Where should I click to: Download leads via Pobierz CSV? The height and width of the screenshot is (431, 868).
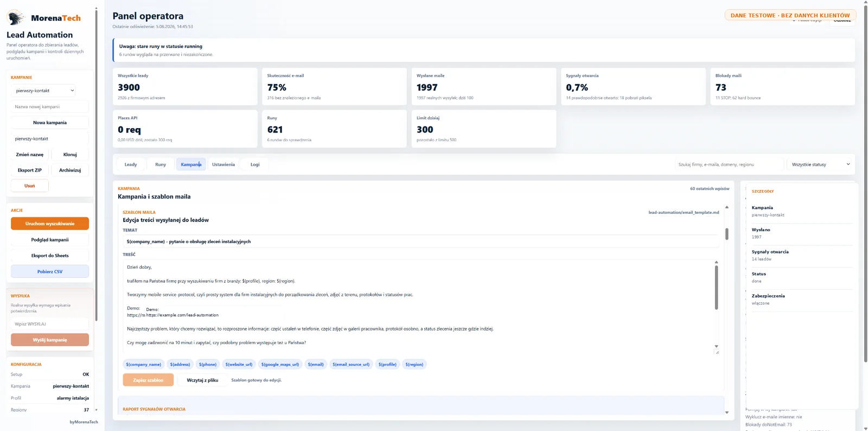tap(50, 271)
